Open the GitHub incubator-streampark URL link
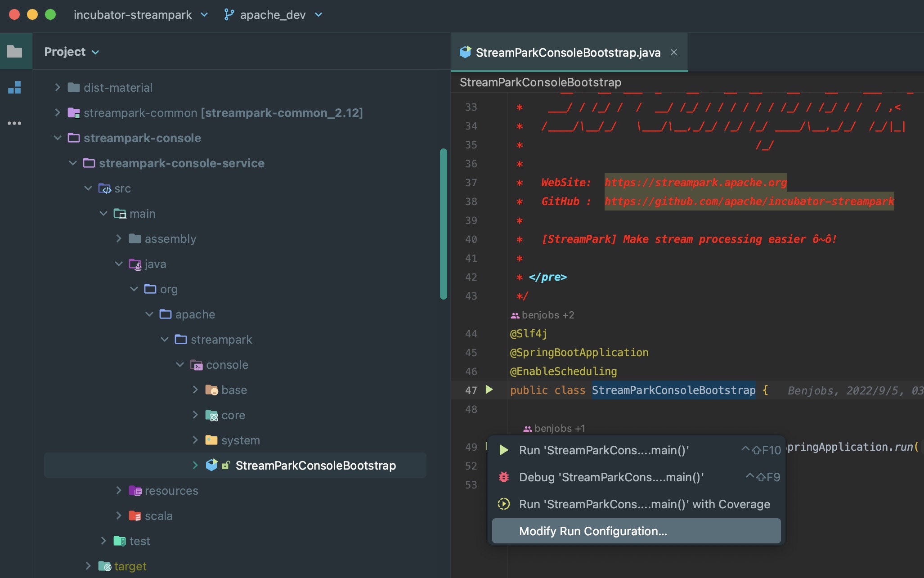Viewport: 924px width, 578px height. pyautogui.click(x=749, y=201)
